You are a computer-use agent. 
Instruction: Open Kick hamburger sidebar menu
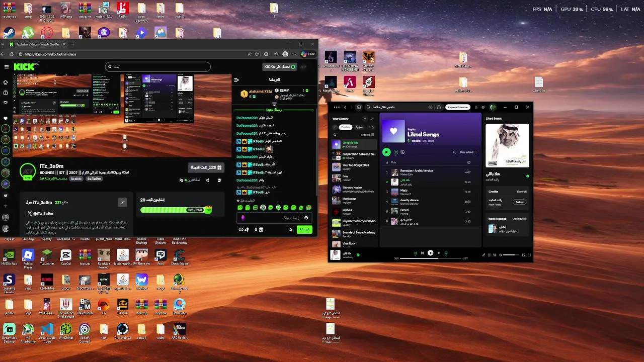point(6,66)
